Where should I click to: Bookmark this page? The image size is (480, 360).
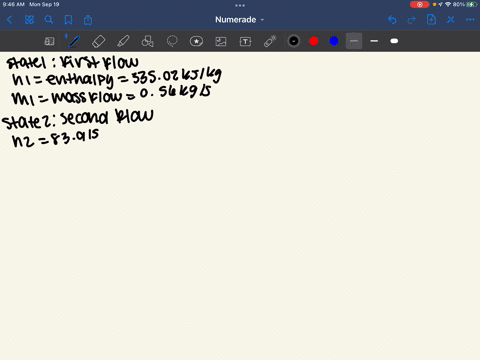pos(68,20)
